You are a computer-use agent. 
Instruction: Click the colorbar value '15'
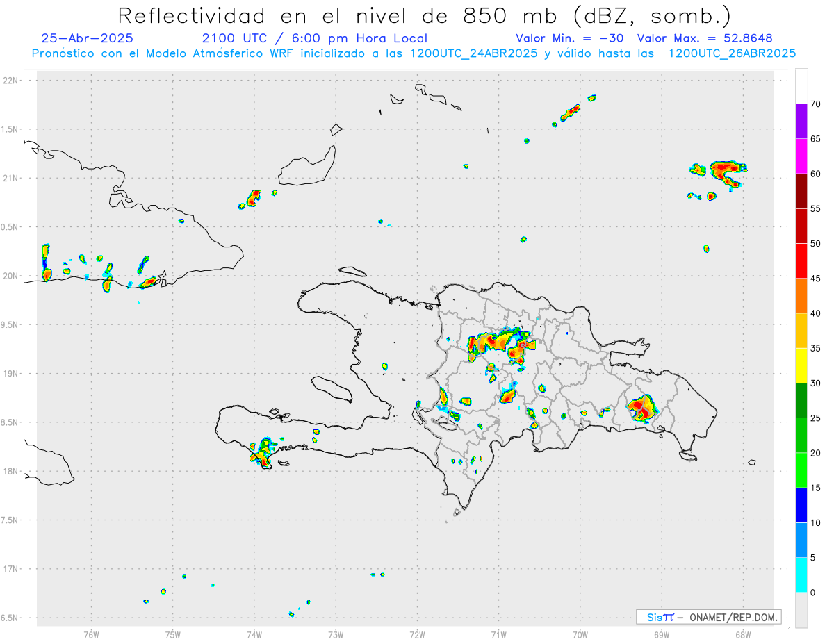coord(816,488)
